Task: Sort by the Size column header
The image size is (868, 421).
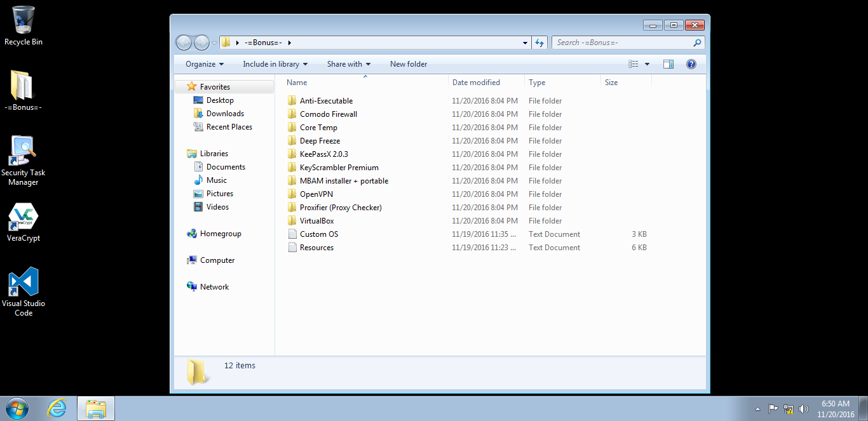Action: (626, 83)
